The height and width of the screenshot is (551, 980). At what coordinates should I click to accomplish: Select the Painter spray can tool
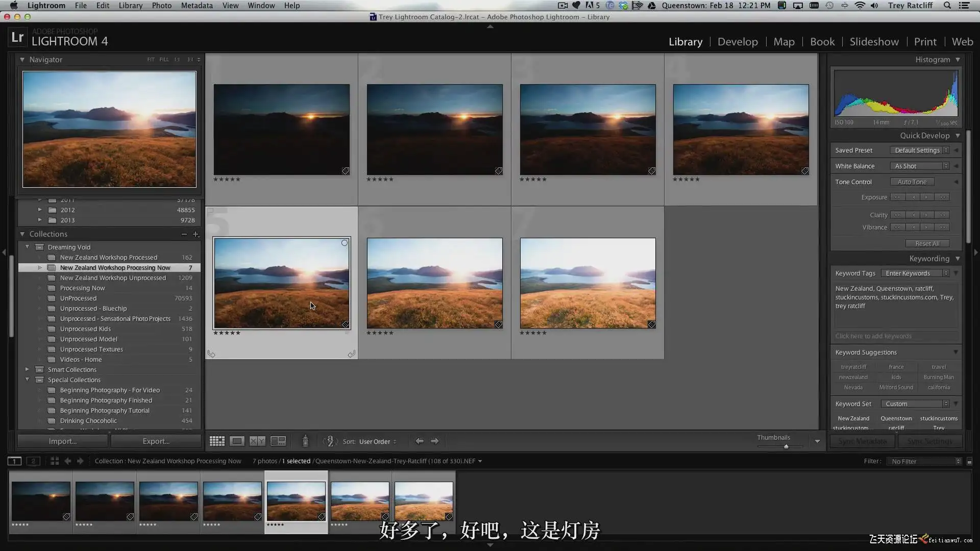coord(305,441)
